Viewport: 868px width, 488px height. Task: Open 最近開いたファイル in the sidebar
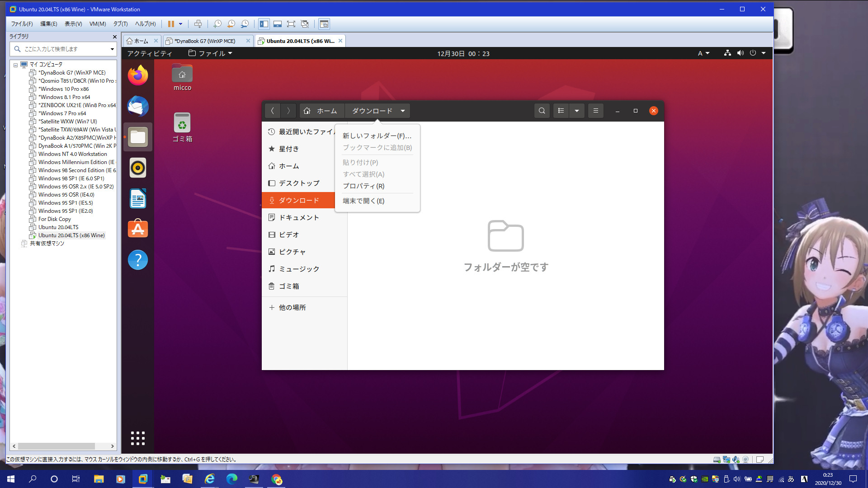(x=298, y=131)
